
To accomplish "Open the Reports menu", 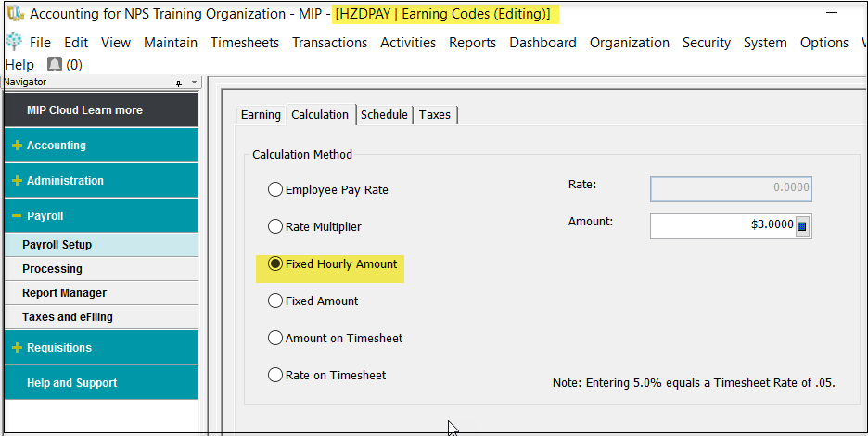I will click(x=472, y=43).
